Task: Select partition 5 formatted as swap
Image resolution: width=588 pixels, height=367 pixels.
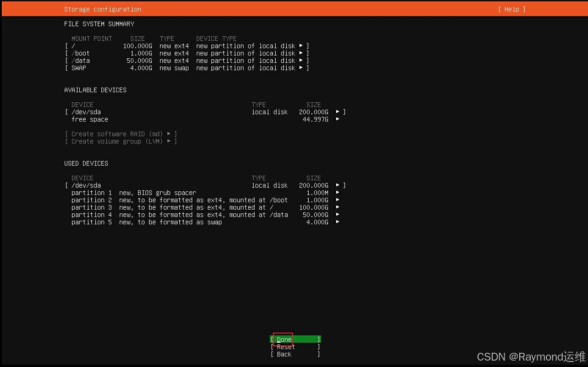Action: point(205,222)
